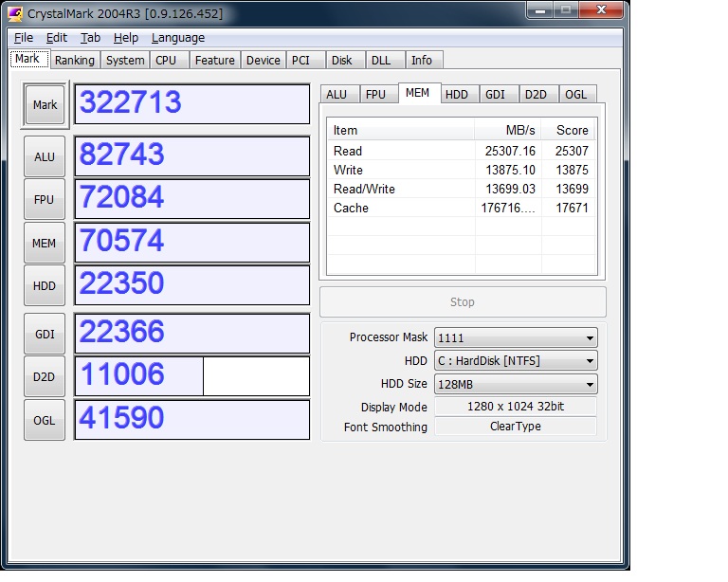Open the Edit menu
The image size is (728, 582).
(x=56, y=38)
